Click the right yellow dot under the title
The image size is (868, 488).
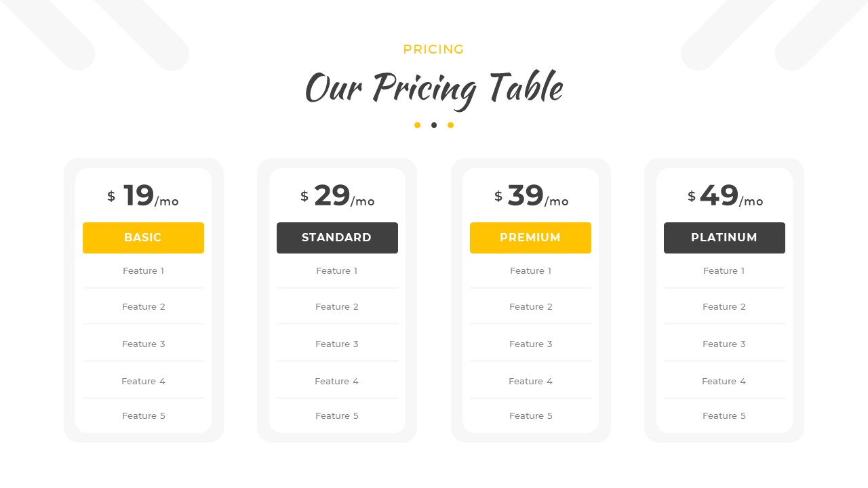(450, 125)
